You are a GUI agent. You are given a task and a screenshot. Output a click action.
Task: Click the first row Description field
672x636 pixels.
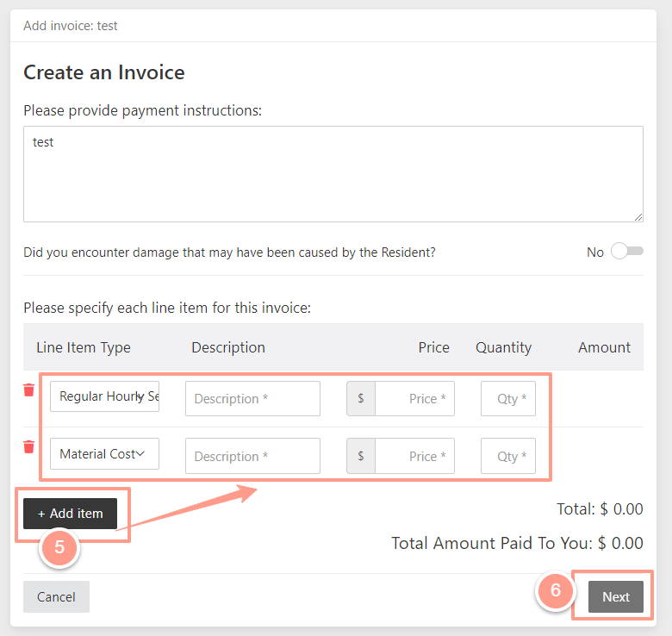tap(252, 398)
